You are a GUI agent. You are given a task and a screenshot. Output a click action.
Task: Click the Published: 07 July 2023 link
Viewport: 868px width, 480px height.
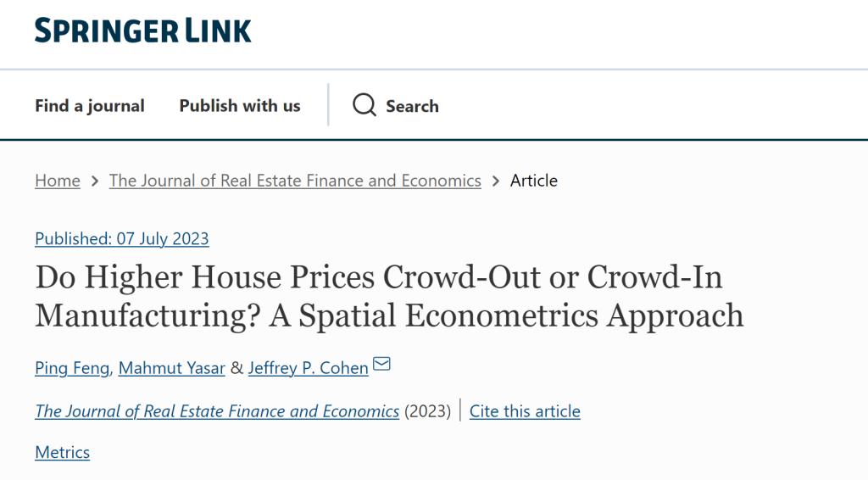(x=122, y=238)
